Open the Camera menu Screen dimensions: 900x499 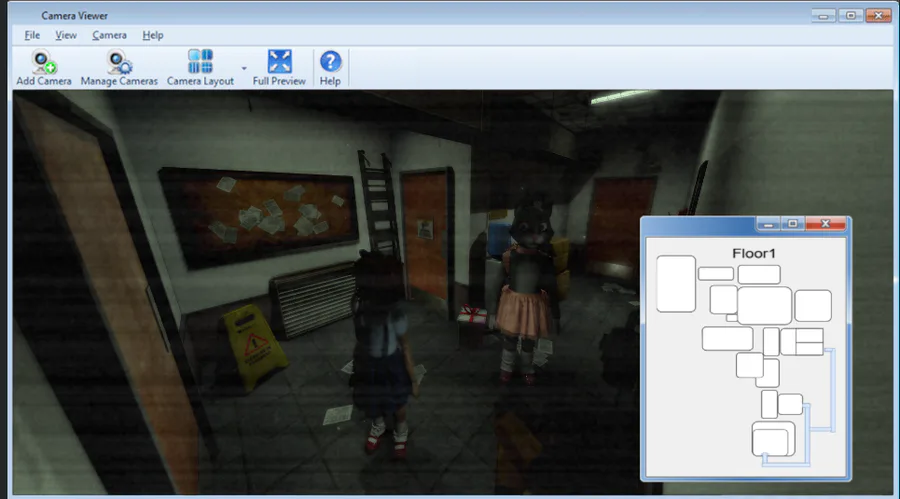click(x=109, y=35)
